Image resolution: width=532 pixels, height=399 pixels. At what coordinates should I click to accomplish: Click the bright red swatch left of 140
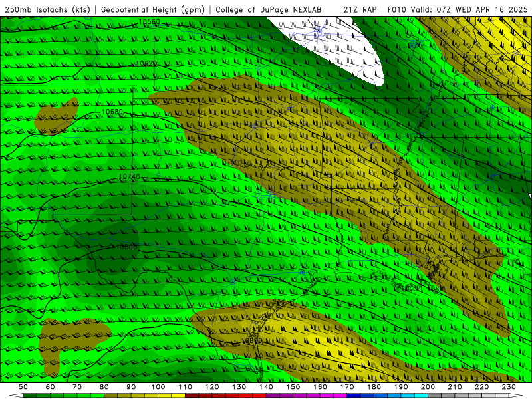(x=259, y=395)
